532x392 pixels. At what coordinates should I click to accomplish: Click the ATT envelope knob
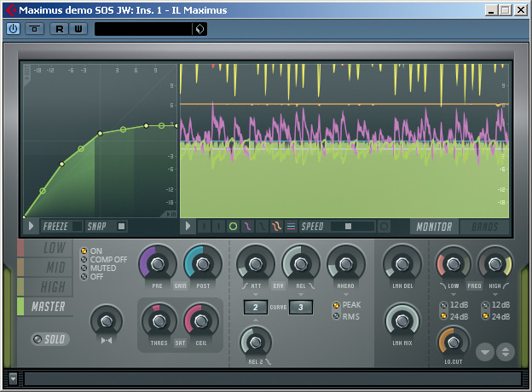(256, 264)
